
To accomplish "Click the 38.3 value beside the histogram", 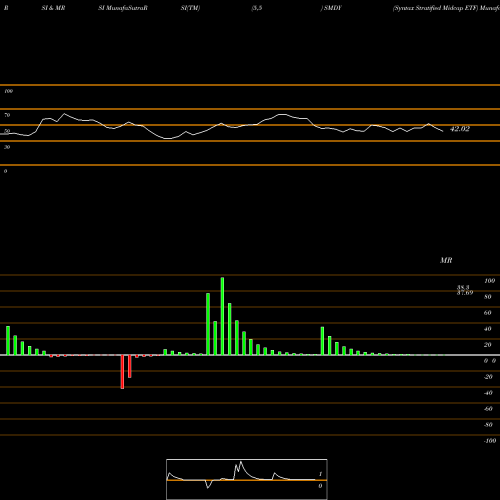I will point(463,287).
